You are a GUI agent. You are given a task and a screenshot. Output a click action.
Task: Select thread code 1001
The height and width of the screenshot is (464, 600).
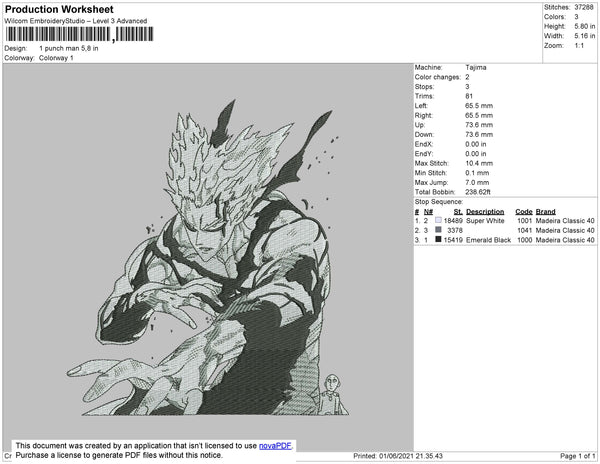coord(525,221)
